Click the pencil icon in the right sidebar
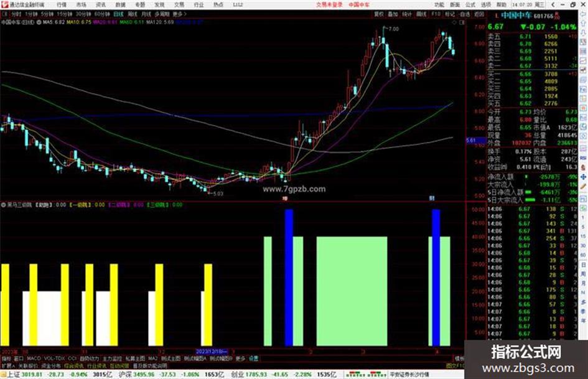This screenshot has height=379, width=588. (583, 187)
